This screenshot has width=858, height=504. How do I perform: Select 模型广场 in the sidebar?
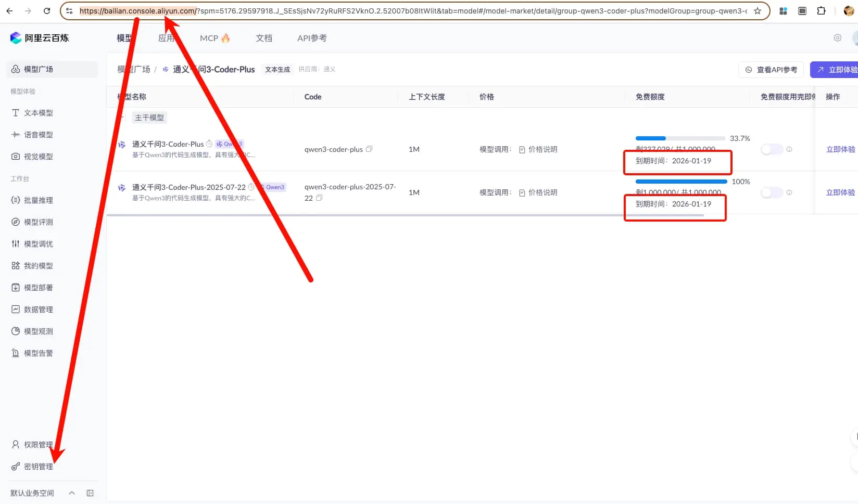(52, 69)
